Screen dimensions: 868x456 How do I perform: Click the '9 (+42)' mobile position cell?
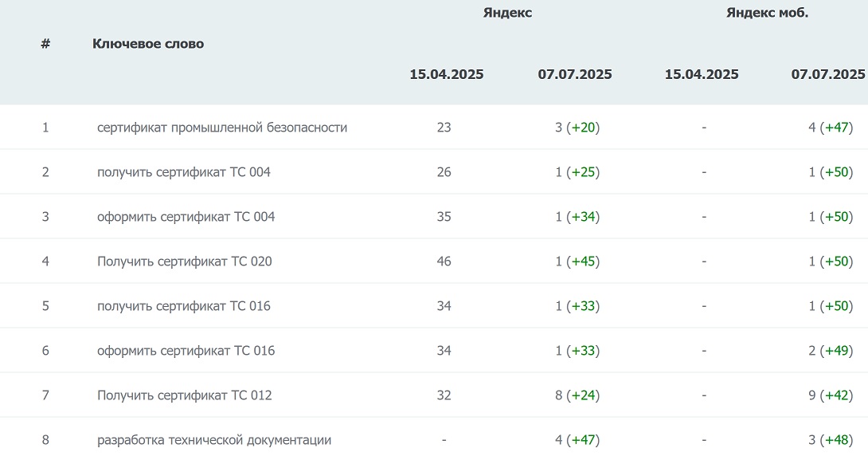[831, 395]
